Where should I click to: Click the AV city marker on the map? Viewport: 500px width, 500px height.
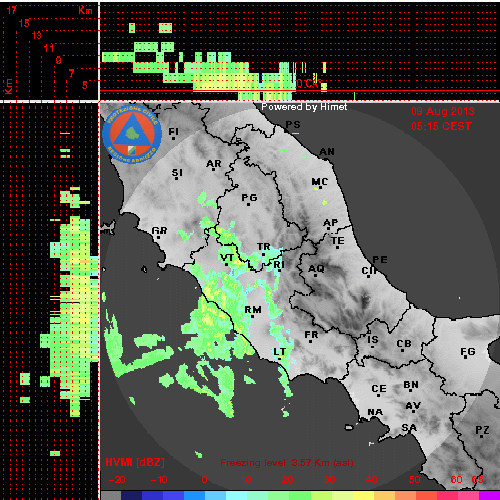(413, 406)
